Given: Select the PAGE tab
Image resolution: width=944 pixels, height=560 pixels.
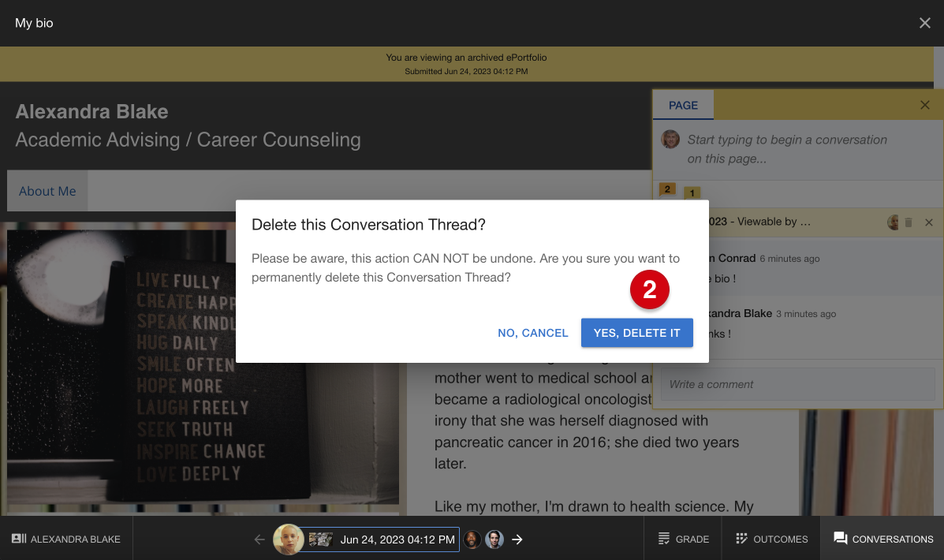Looking at the screenshot, I should (x=683, y=106).
